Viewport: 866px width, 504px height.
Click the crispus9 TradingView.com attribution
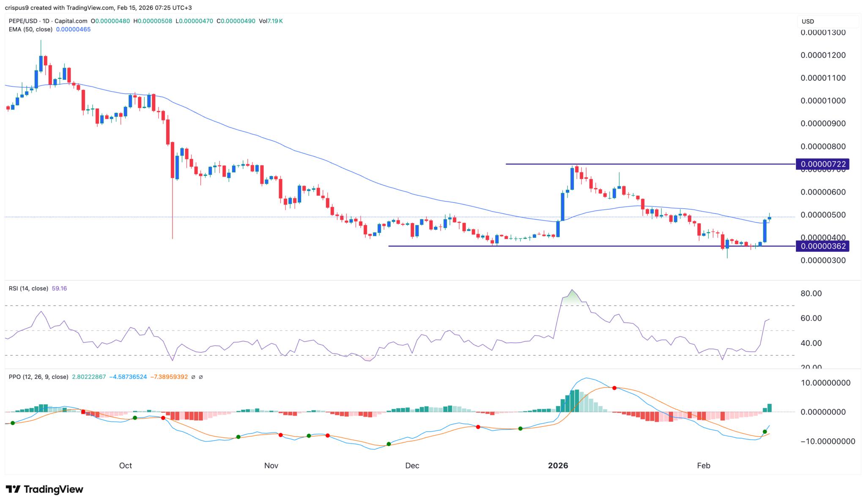click(x=55, y=7)
